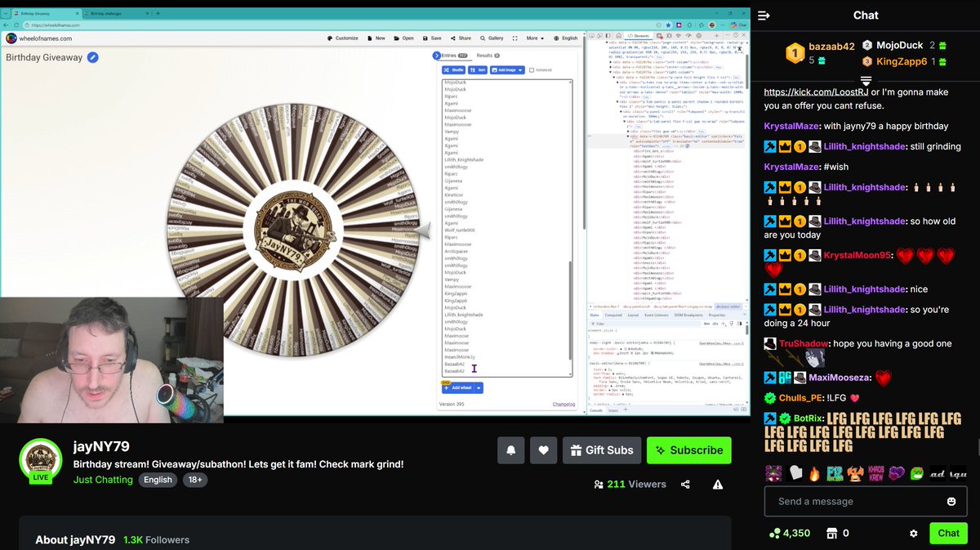The width and height of the screenshot is (980, 550).
Task: Toggle the bookmark star in the address bar
Action: [668, 25]
